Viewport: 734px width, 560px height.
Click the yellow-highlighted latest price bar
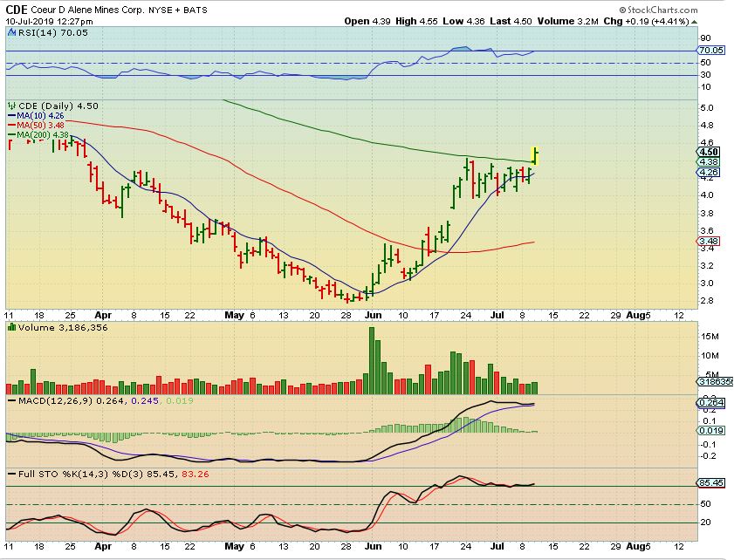point(535,156)
